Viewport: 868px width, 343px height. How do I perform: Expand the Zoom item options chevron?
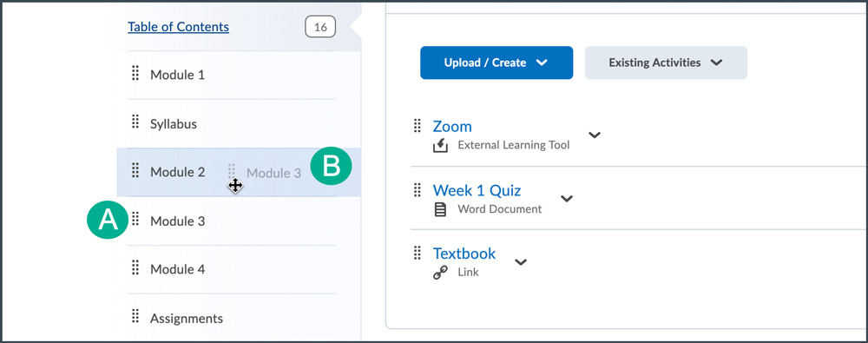click(x=595, y=135)
